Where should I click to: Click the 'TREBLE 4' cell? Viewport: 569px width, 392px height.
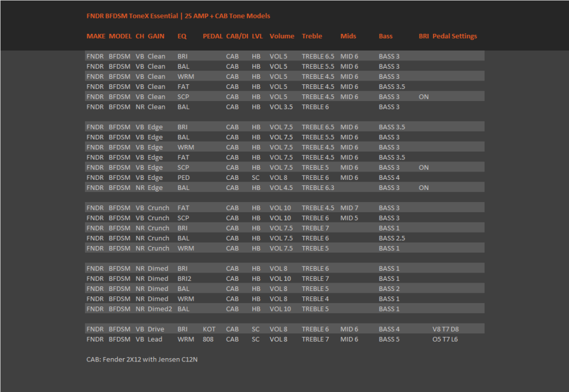pos(316,299)
